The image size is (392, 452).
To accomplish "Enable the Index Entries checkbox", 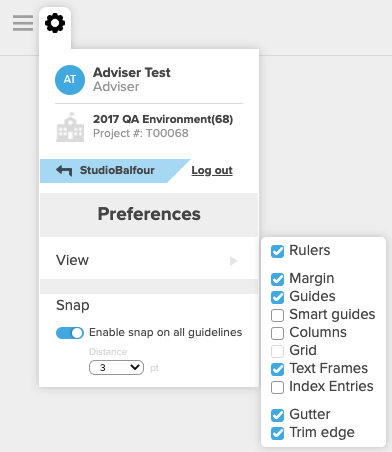I will click(x=277, y=387).
